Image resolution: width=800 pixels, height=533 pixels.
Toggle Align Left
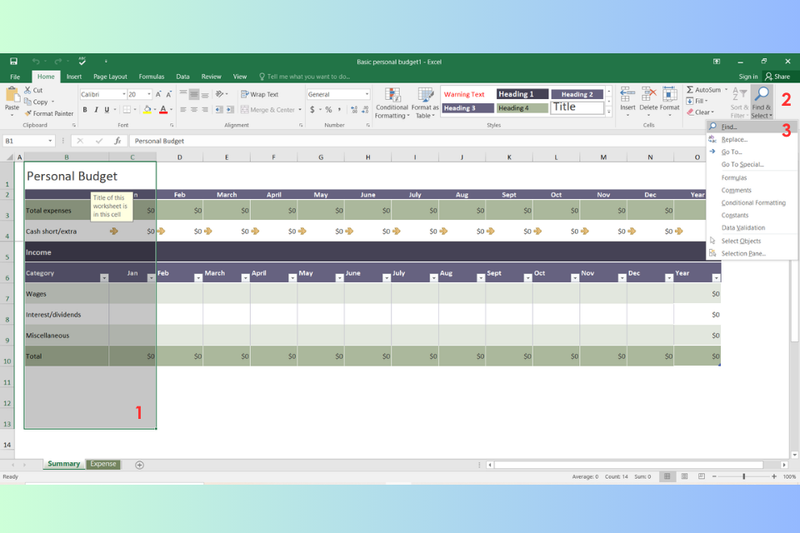(x=183, y=110)
